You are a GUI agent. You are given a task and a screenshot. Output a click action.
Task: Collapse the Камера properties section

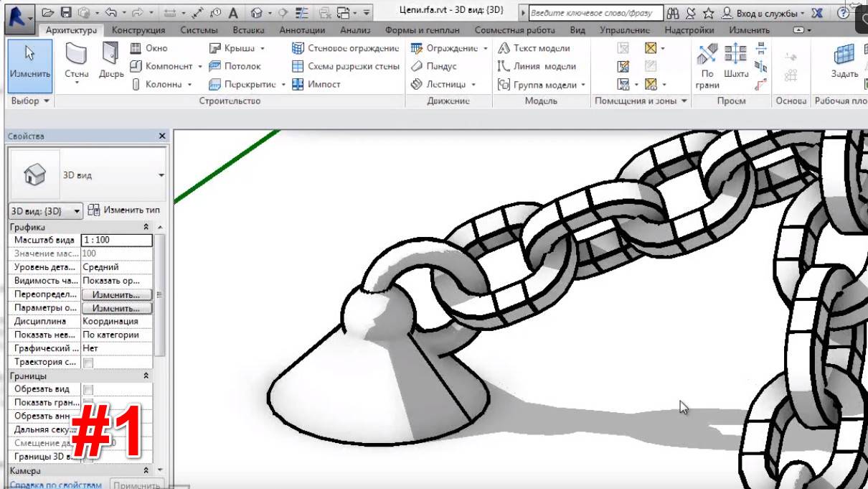146,471
